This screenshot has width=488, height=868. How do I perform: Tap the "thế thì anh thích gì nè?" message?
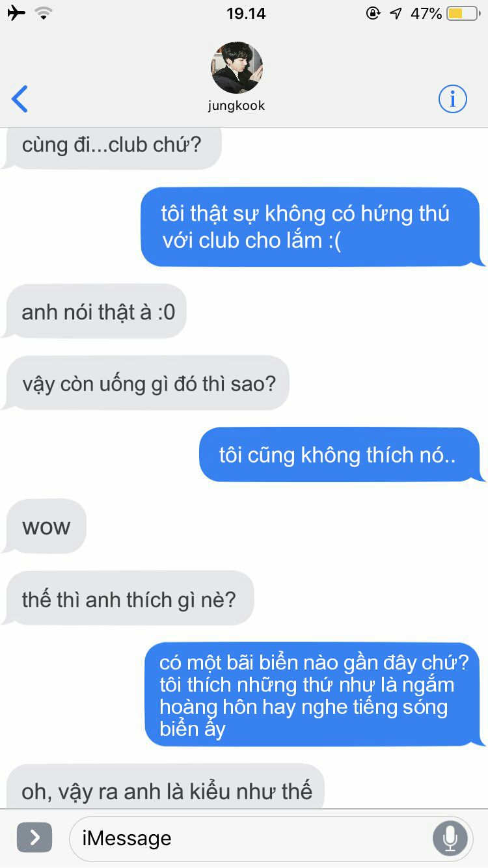tap(128, 598)
